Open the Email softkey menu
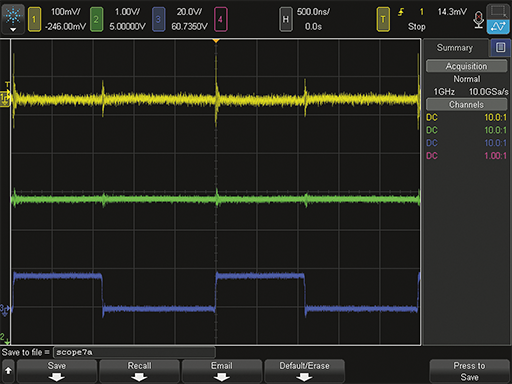This screenshot has height=384, width=512. tap(222, 371)
